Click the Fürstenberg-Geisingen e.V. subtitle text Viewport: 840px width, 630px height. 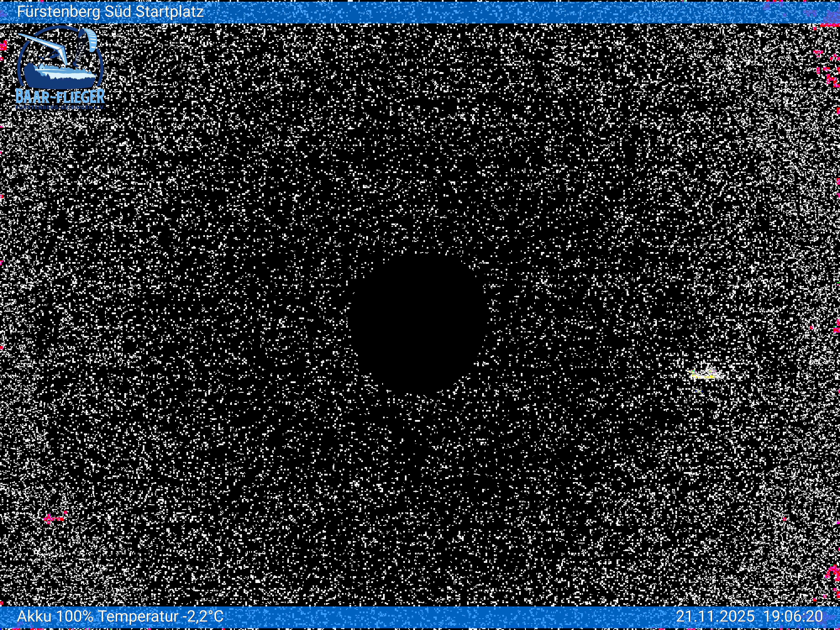click(x=60, y=108)
